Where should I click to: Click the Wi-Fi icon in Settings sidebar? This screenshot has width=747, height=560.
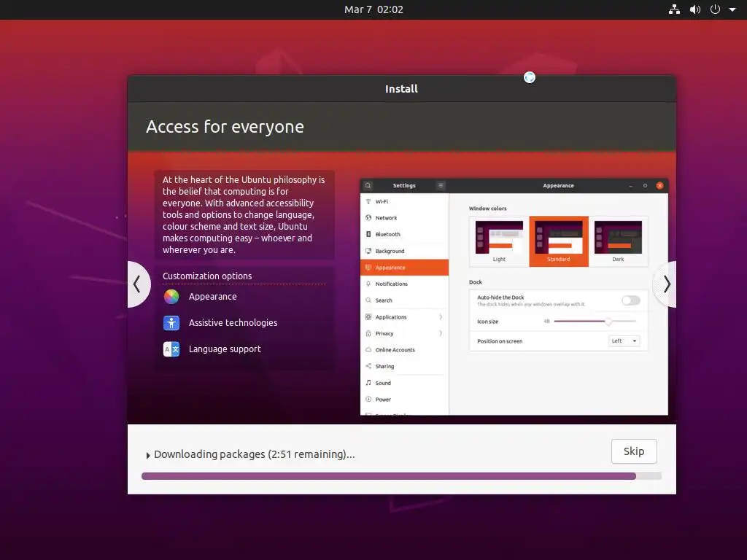(x=368, y=201)
